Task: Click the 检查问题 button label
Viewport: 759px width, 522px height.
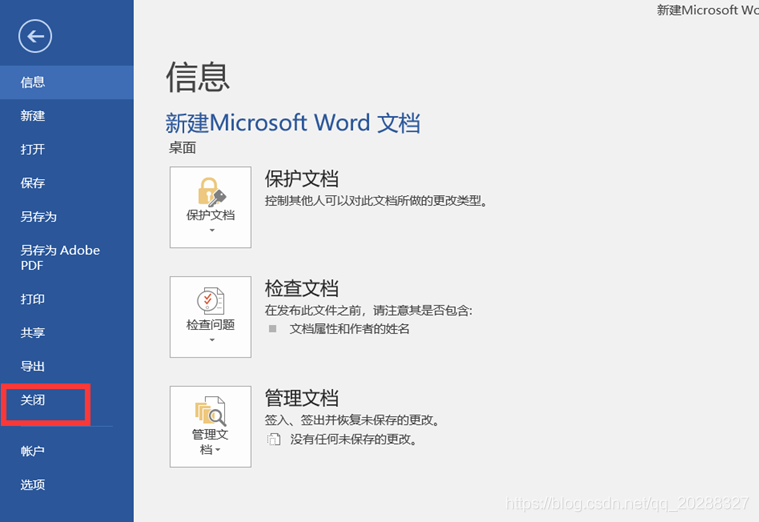Action: 211,324
